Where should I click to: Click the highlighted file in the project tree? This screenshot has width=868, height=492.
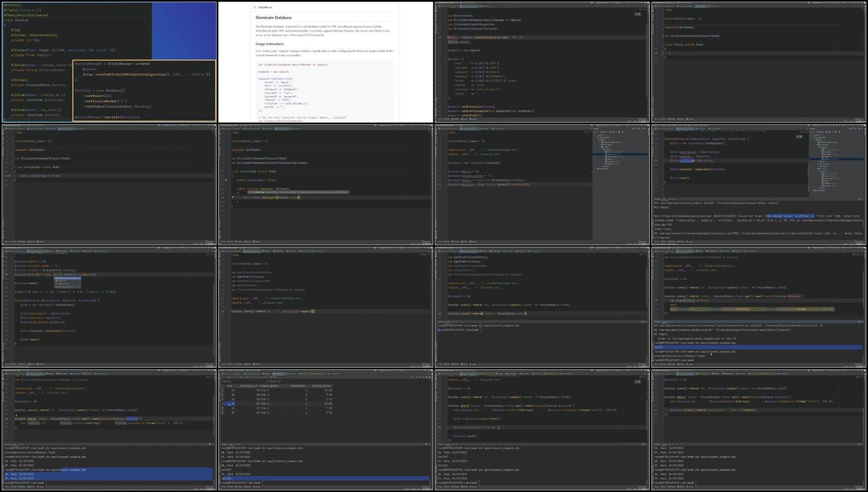coord(624,154)
